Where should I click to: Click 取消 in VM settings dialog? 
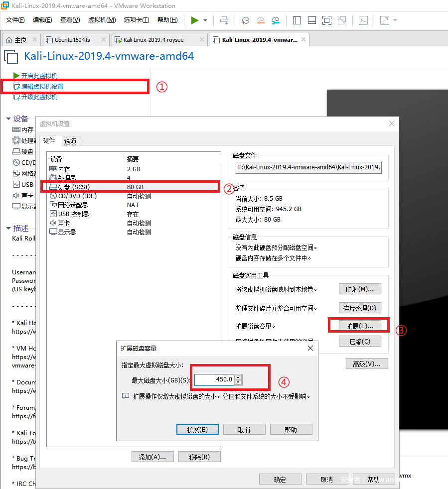[x=327, y=480]
